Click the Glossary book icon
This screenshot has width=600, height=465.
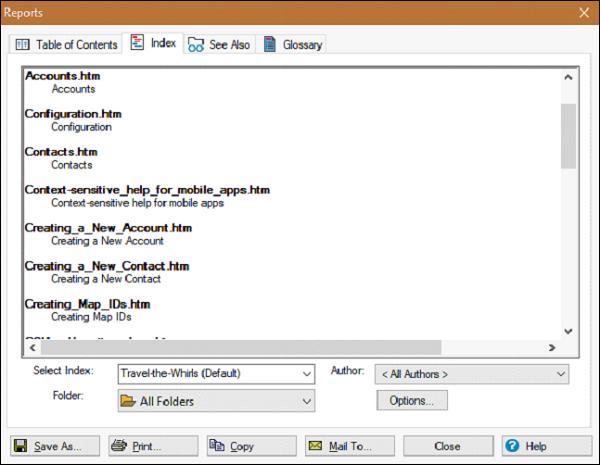[x=270, y=44]
